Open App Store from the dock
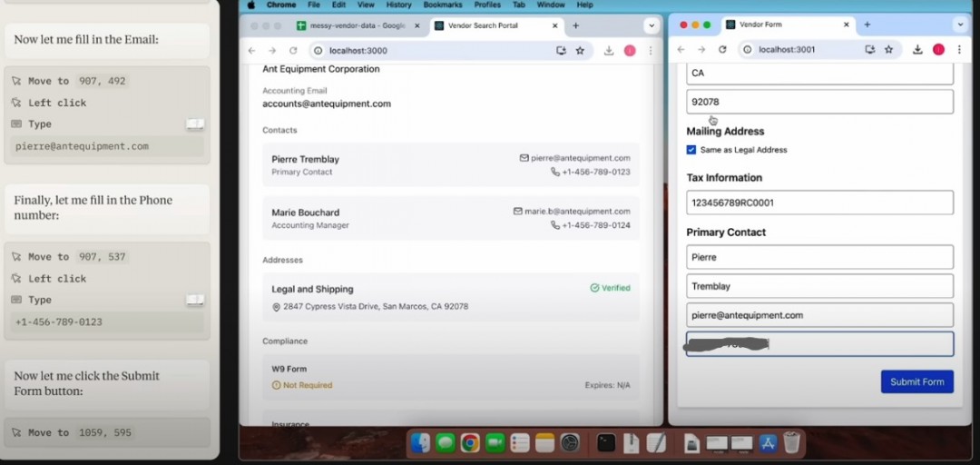 (768, 443)
